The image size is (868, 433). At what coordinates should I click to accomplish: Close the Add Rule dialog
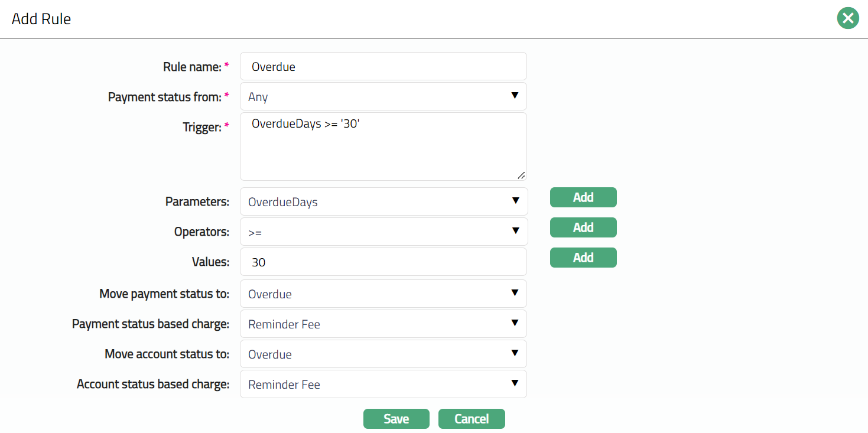click(848, 19)
